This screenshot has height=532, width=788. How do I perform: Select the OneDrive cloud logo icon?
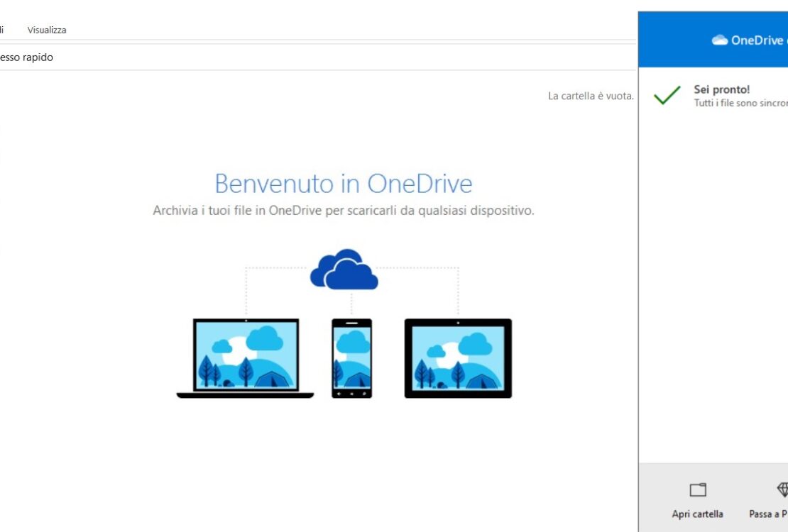(721, 39)
